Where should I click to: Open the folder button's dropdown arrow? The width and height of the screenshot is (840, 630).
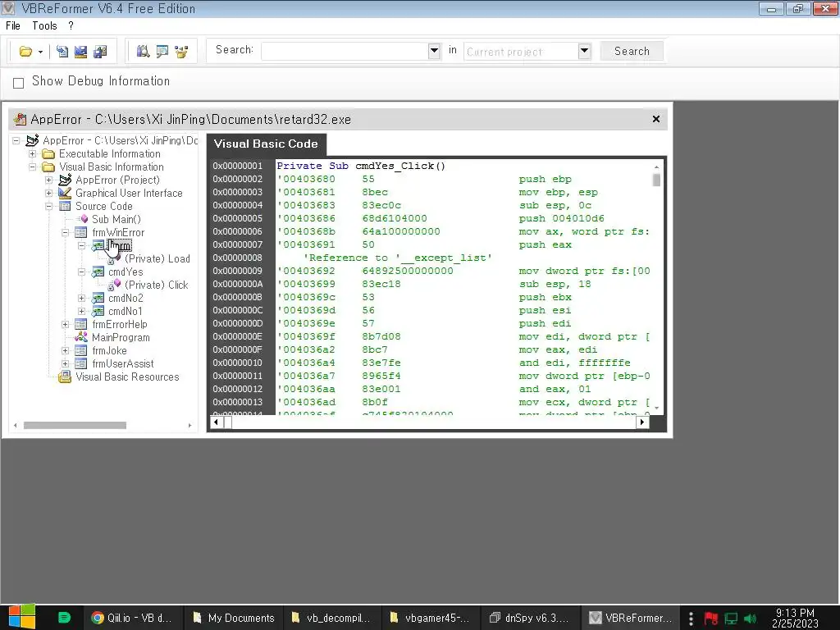pos(40,52)
